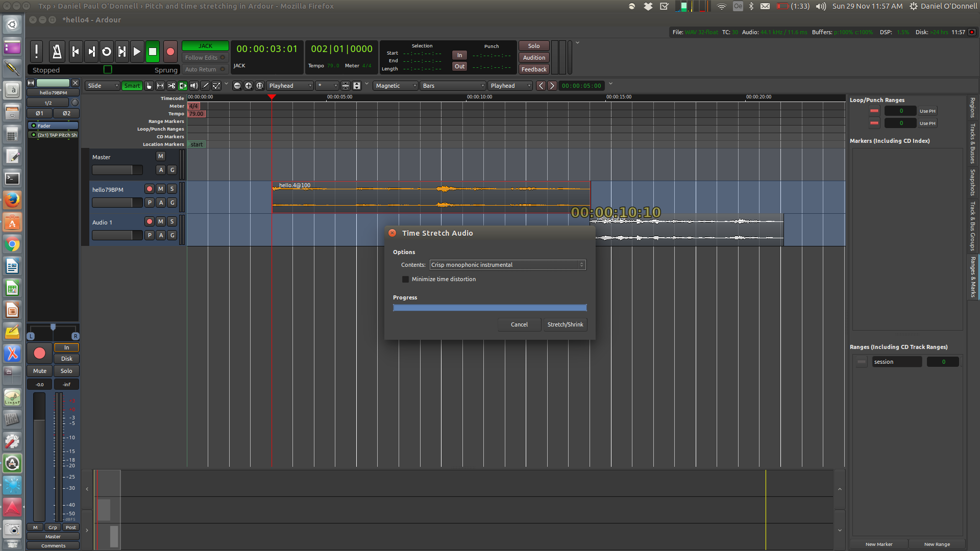Select the Cut scissors tool
The height and width of the screenshot is (551, 980).
click(171, 86)
